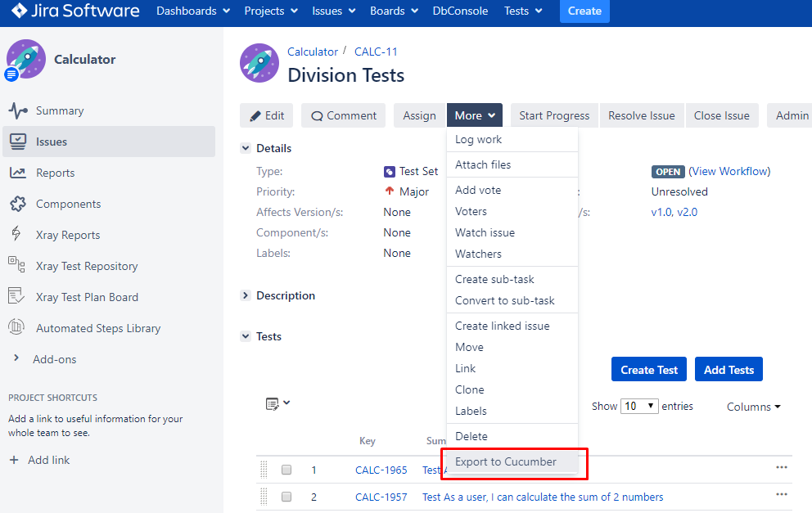
Task: Collapse the Tests section
Action: click(246, 336)
